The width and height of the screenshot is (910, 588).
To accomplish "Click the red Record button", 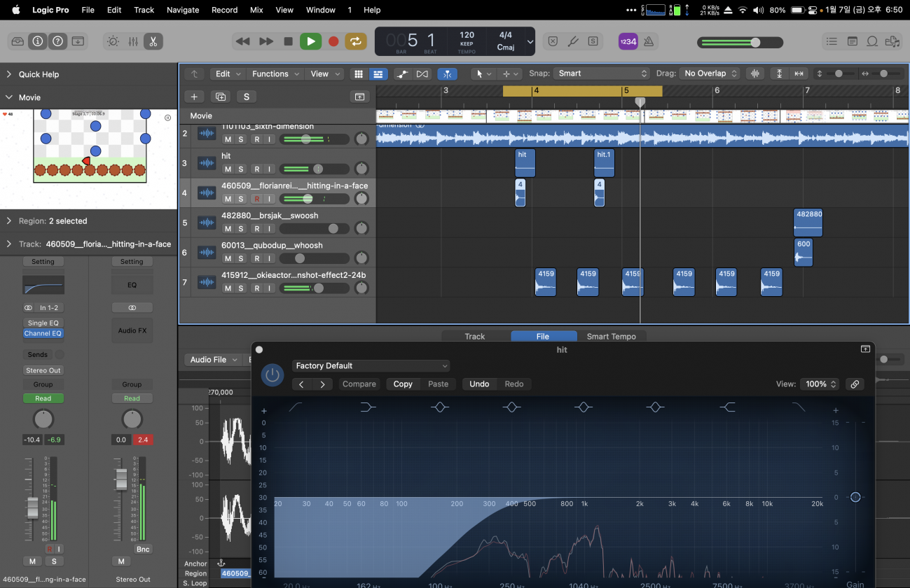I will [x=333, y=41].
